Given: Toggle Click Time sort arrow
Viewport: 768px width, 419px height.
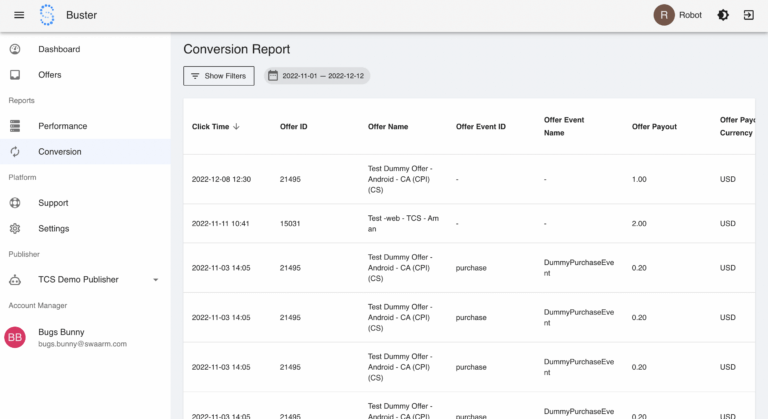Looking at the screenshot, I should [236, 126].
